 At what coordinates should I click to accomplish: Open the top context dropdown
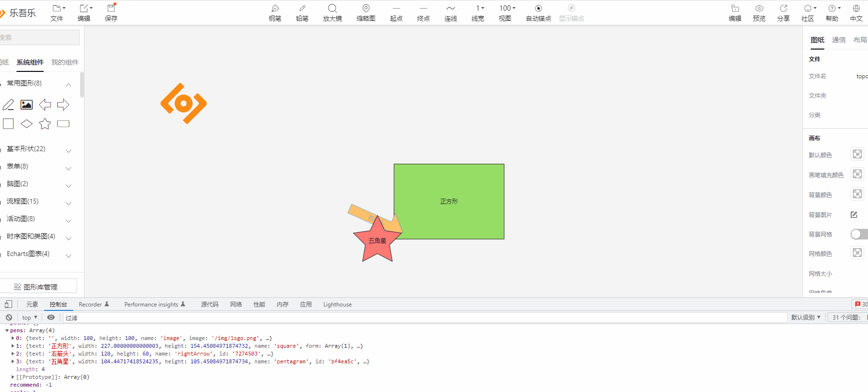point(30,317)
